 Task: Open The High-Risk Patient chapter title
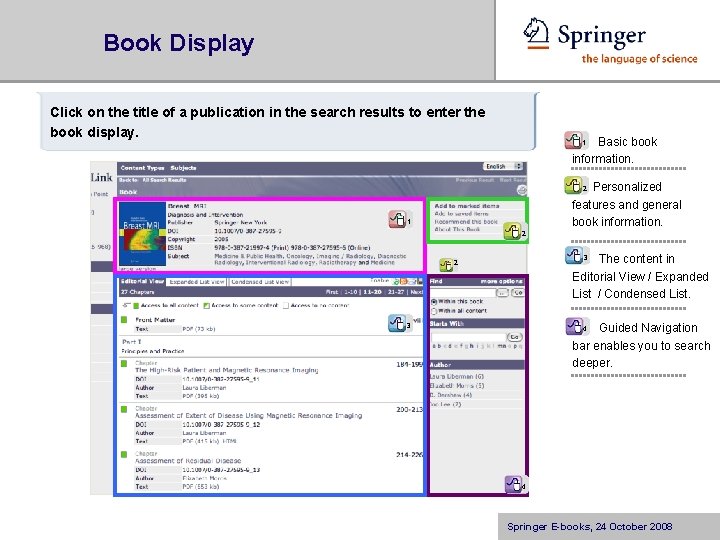pyautogui.click(x=226, y=370)
